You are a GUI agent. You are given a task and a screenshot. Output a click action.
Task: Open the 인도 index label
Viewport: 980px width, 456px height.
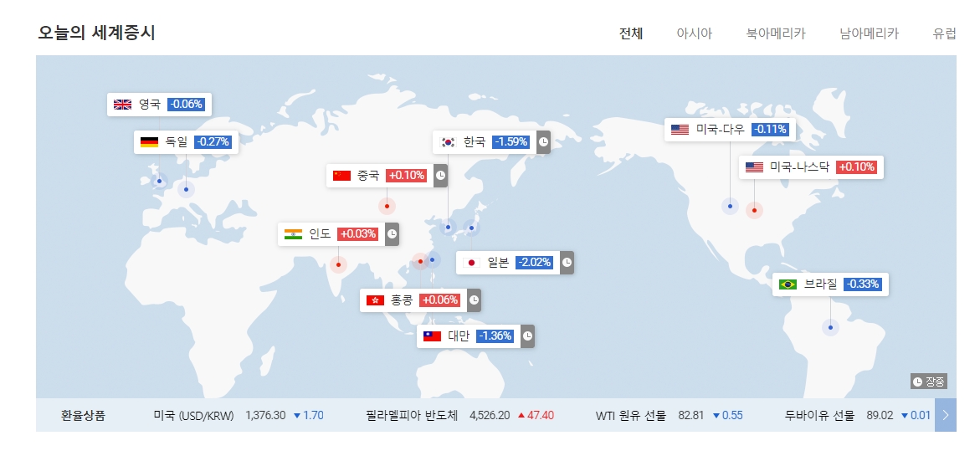click(320, 234)
